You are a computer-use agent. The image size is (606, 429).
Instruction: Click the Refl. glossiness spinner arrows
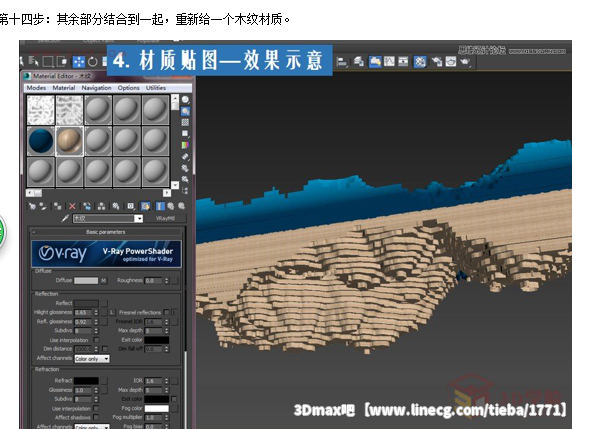(x=96, y=322)
